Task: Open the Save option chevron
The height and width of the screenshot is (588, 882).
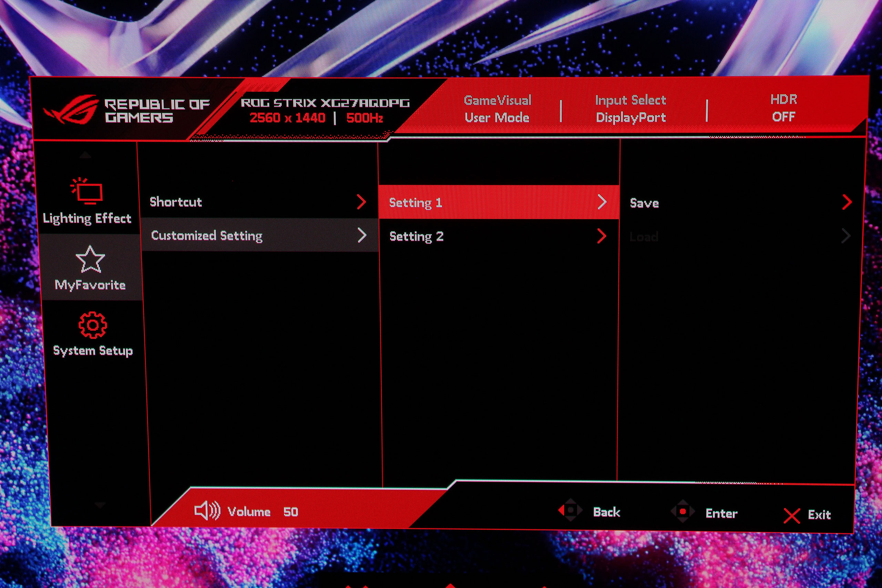Action: (x=847, y=202)
